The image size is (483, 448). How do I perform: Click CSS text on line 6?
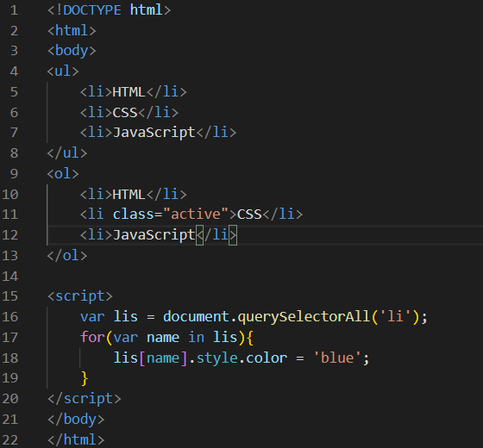click(x=125, y=113)
